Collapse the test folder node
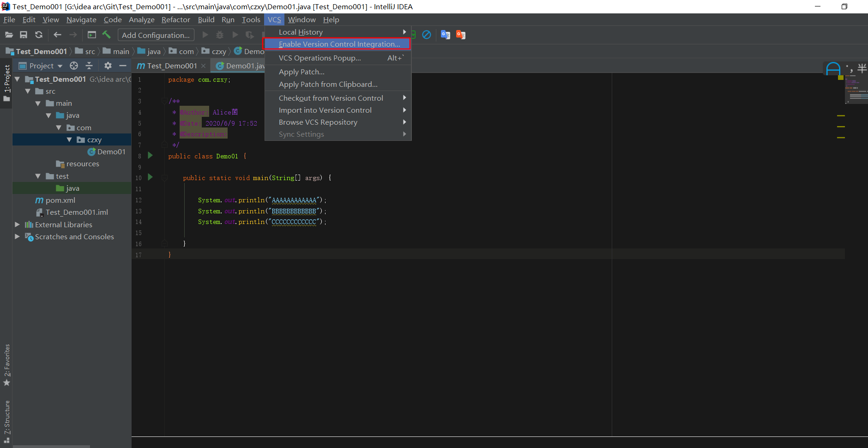The width and height of the screenshot is (868, 448). 38,176
